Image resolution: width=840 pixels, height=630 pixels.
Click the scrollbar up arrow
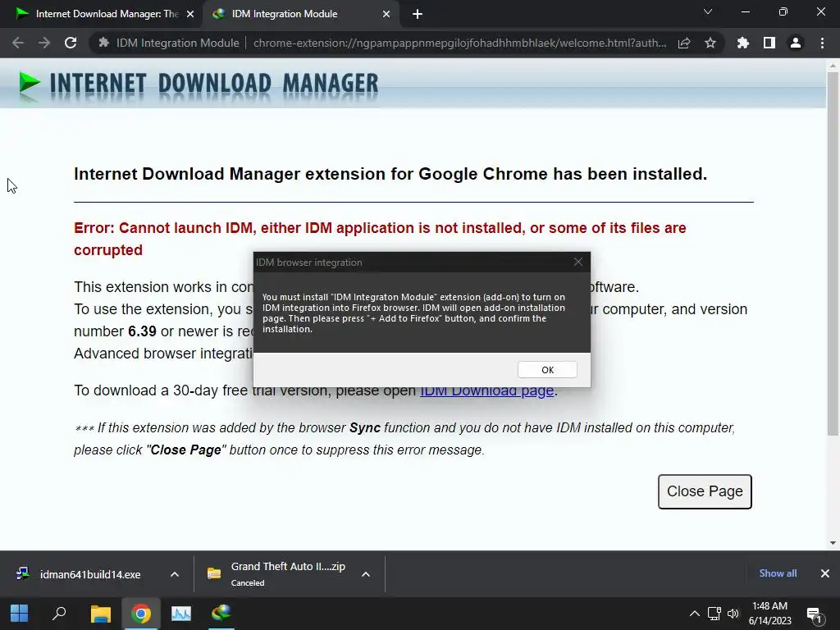[x=833, y=66]
